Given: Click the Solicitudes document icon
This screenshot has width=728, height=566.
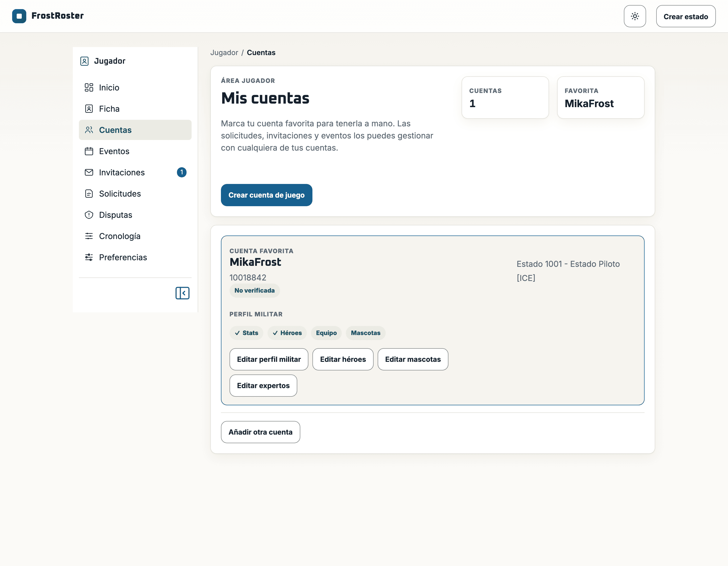Looking at the screenshot, I should (89, 194).
